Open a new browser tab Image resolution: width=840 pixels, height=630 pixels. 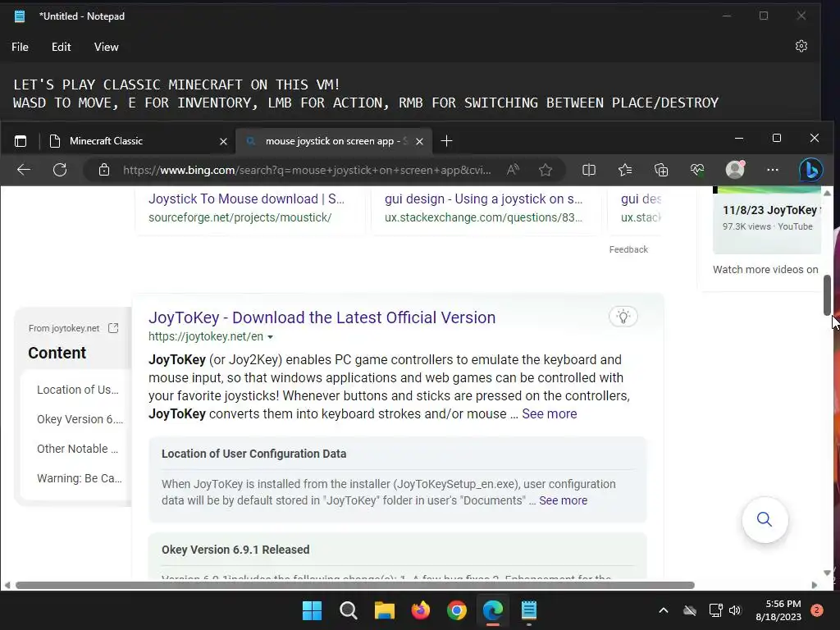(446, 141)
